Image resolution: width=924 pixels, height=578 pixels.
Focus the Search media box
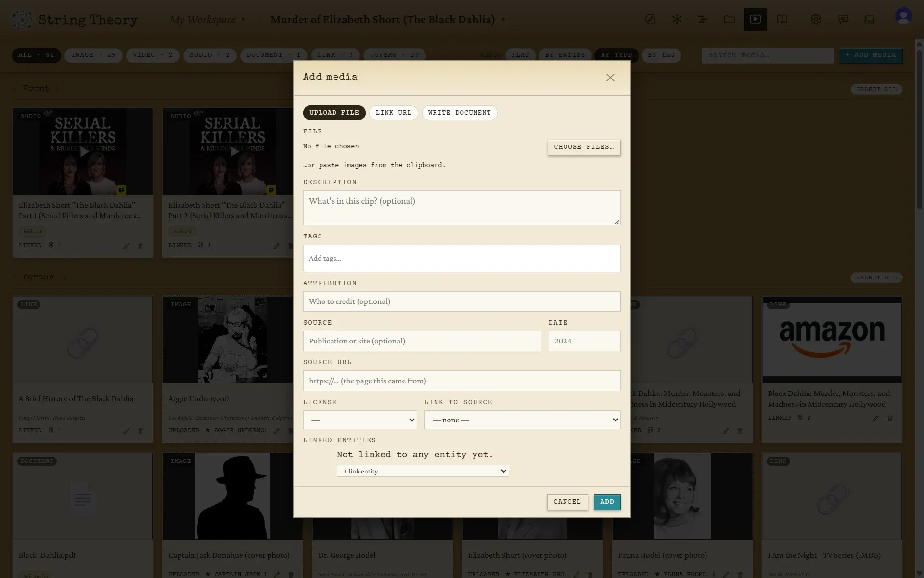[x=768, y=55]
